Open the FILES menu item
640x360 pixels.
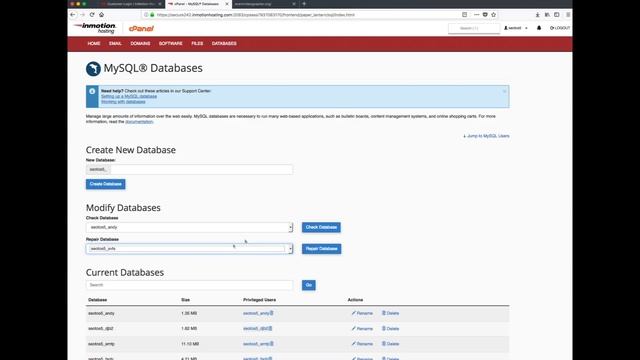click(197, 44)
